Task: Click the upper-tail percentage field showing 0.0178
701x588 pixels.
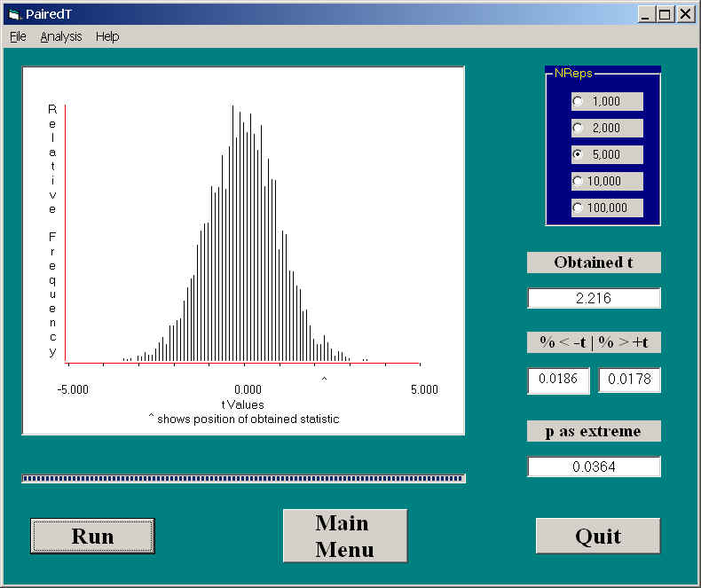Action: 629,380
